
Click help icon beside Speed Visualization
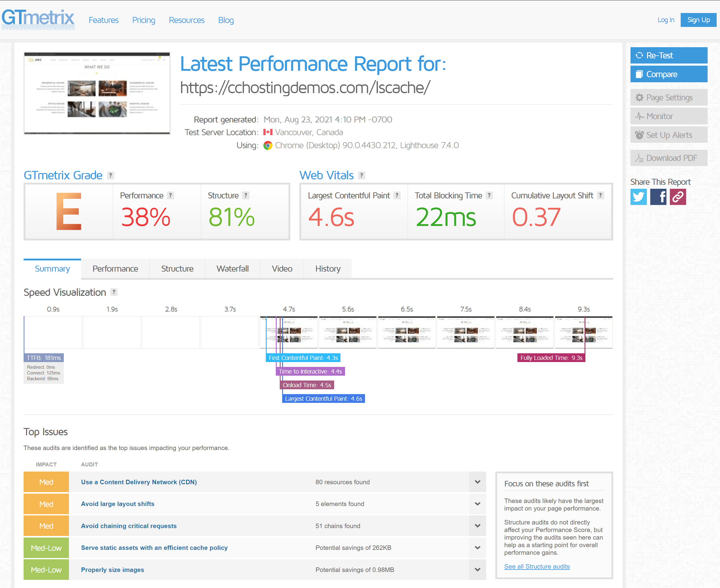pyautogui.click(x=114, y=292)
